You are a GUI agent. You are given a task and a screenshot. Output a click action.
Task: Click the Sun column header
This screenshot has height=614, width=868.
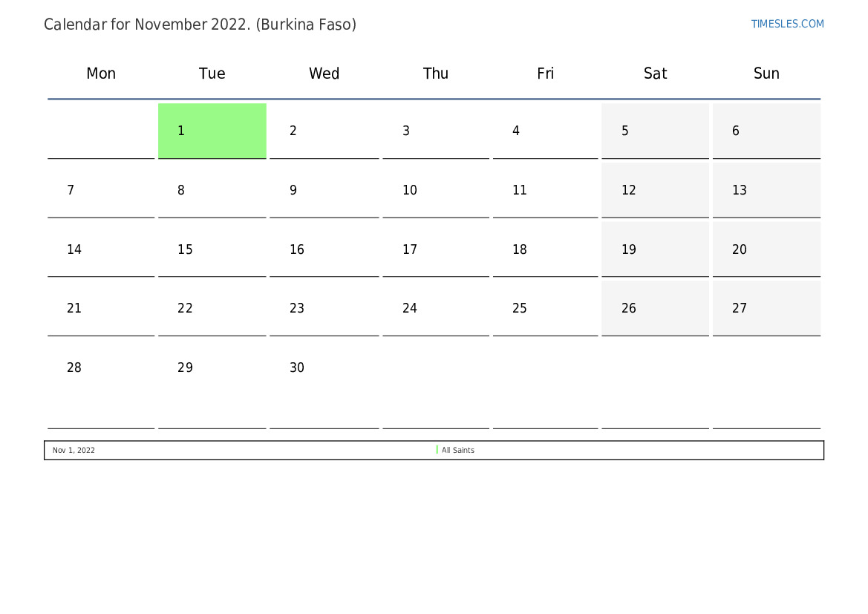coord(766,74)
